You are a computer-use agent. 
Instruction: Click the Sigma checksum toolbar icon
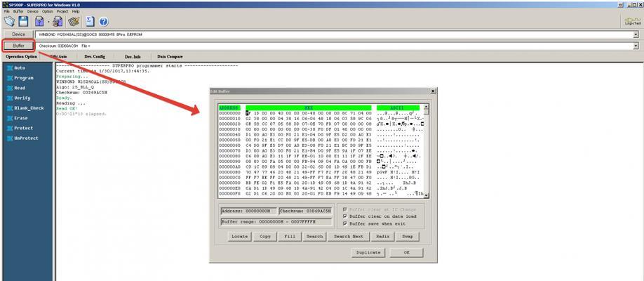[90, 21]
